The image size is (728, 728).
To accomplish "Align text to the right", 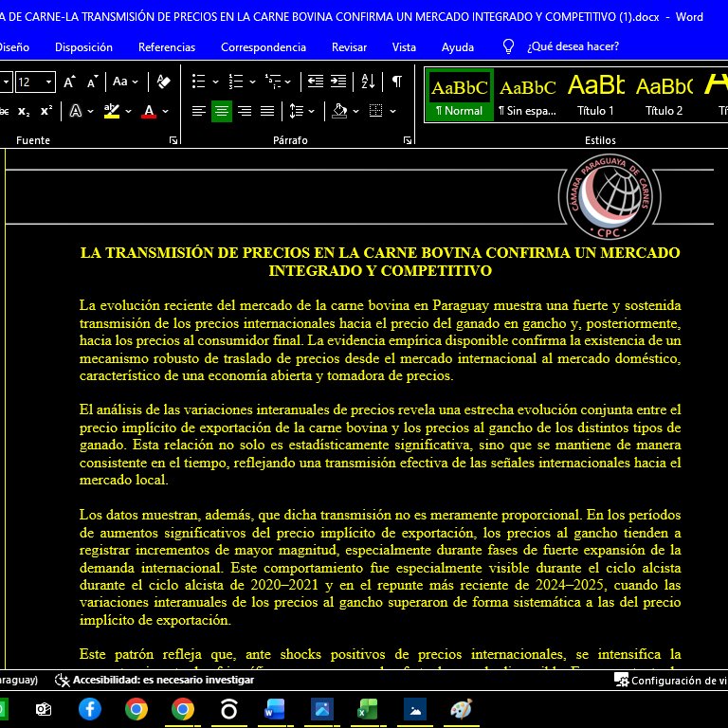I will click(245, 112).
